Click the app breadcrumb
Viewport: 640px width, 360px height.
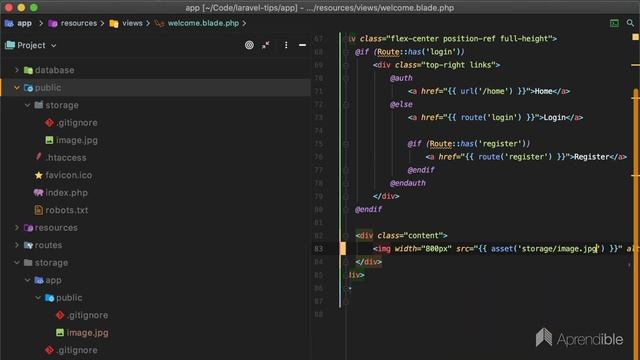pos(24,23)
